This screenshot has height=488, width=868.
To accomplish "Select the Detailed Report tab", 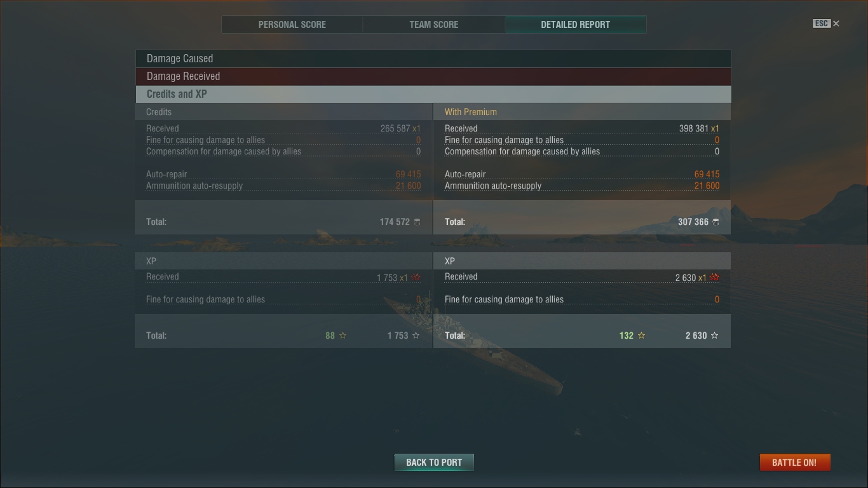I will coord(576,24).
